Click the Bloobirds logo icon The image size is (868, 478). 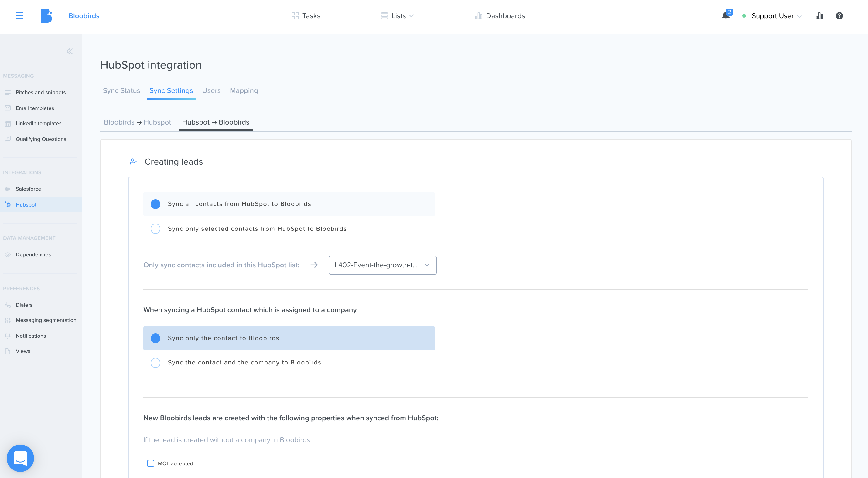click(x=46, y=16)
